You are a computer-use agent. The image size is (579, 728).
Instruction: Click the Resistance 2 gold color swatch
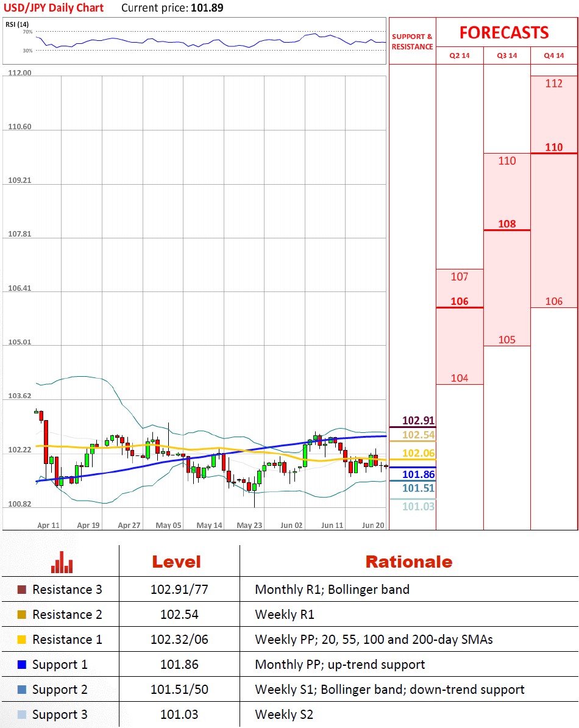21,615
